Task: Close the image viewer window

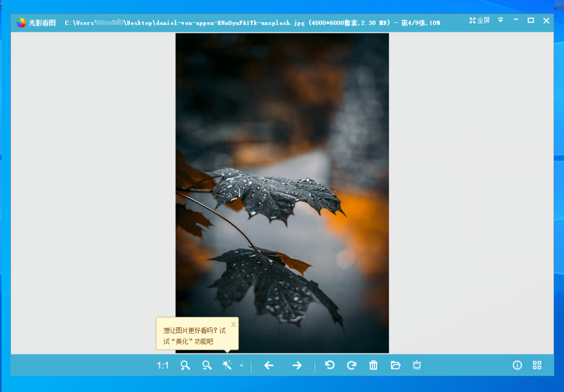Action: pos(546,20)
